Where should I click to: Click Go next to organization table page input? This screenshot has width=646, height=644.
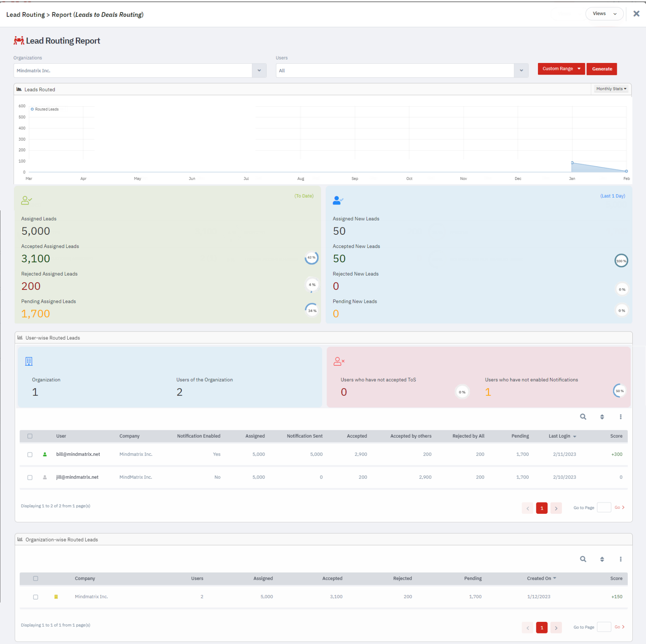tap(620, 627)
